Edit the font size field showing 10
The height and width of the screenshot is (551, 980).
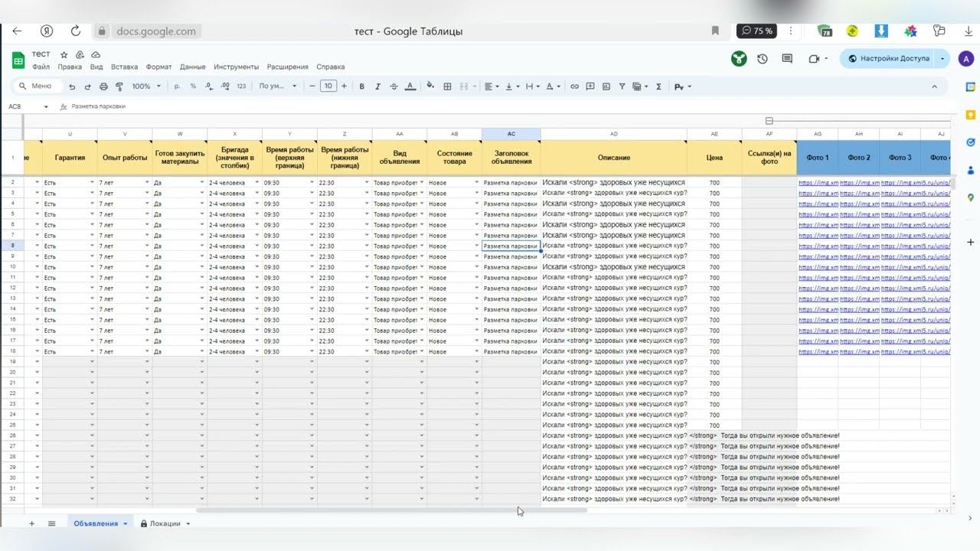[328, 86]
